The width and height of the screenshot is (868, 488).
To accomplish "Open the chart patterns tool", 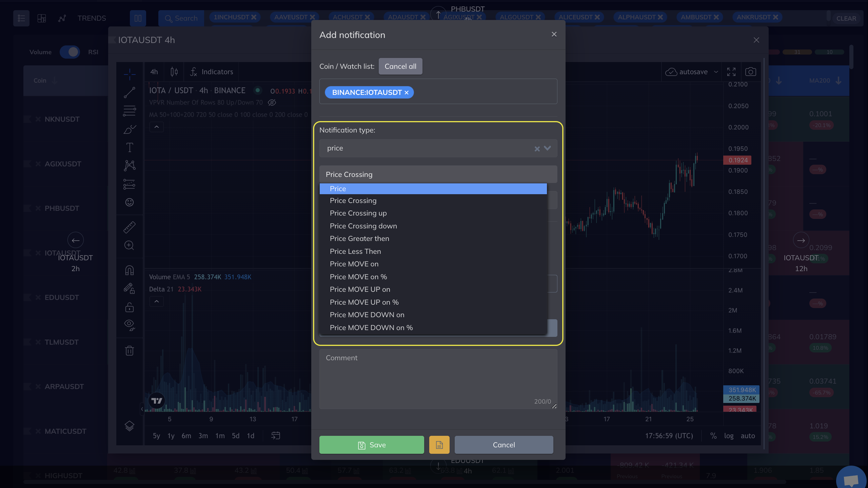I will [x=130, y=165].
